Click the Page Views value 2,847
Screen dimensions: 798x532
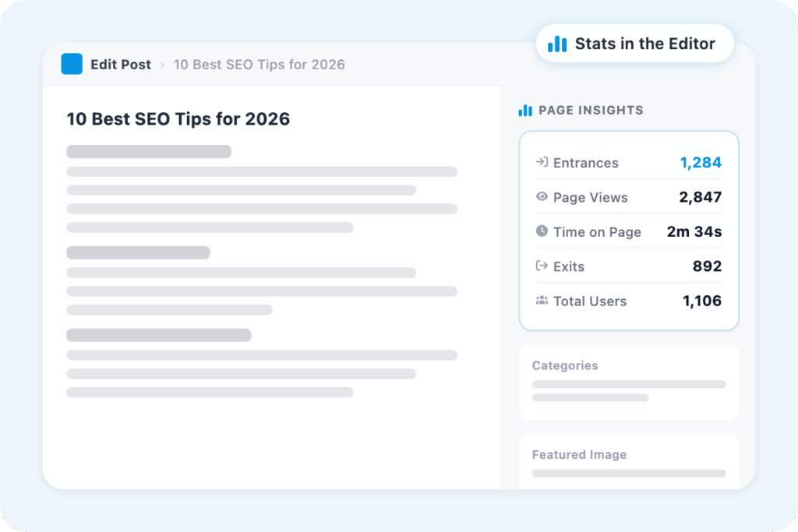pyautogui.click(x=701, y=197)
